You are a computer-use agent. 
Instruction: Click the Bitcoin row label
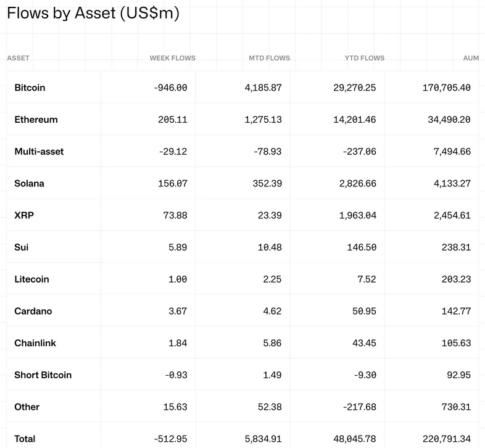(30, 88)
